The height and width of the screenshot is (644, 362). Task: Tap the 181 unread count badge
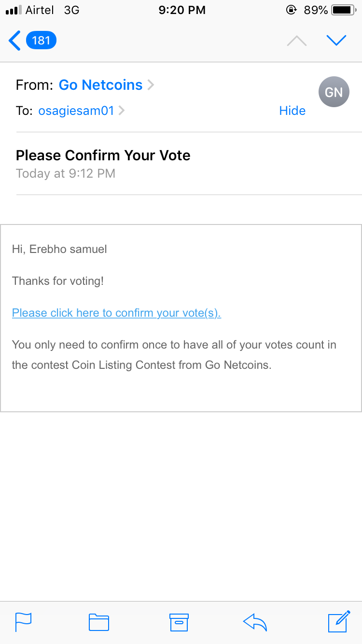41,41
